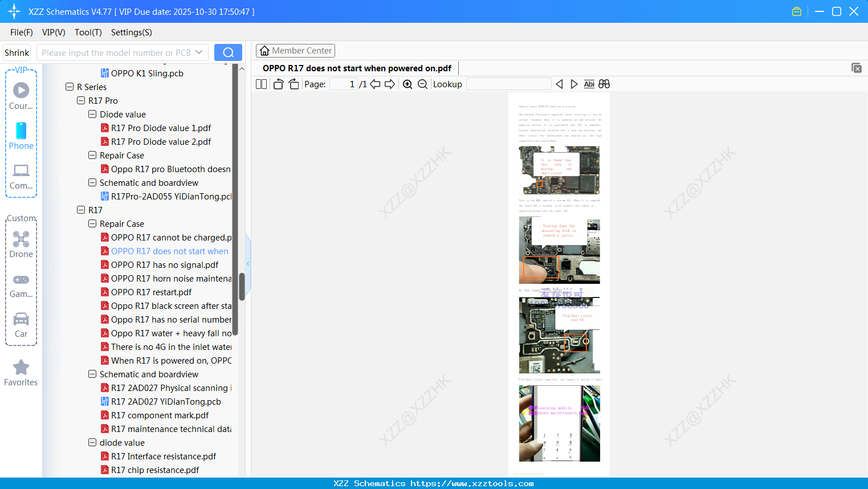Toggle the Abi whole-word match option
Screen dimensions: 868x489
coord(589,84)
